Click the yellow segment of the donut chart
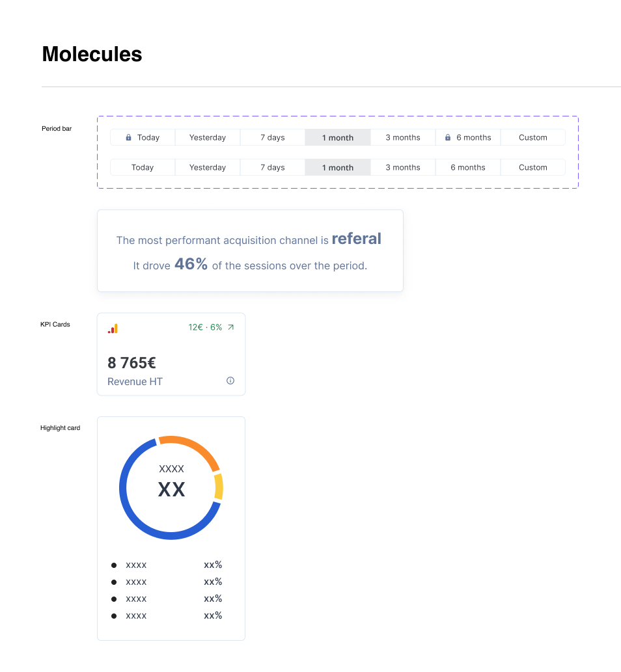The height and width of the screenshot is (672, 621). (219, 486)
